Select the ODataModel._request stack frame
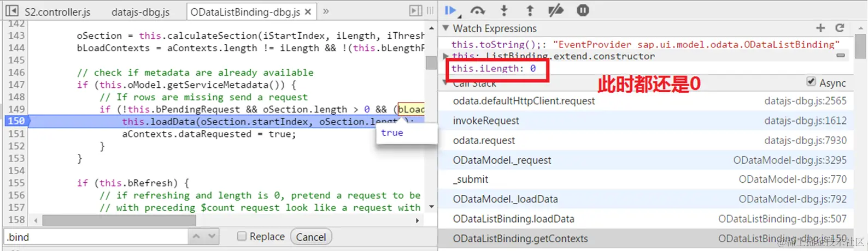868x251 pixels. click(x=646, y=160)
